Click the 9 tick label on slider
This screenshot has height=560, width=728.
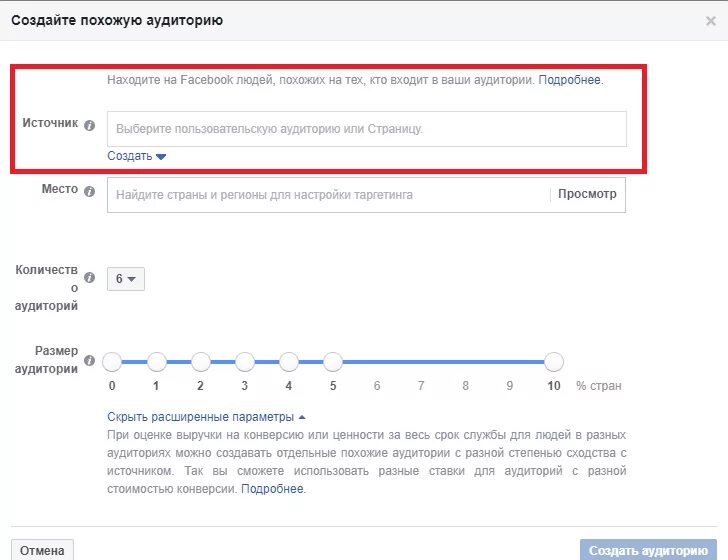coord(509,386)
